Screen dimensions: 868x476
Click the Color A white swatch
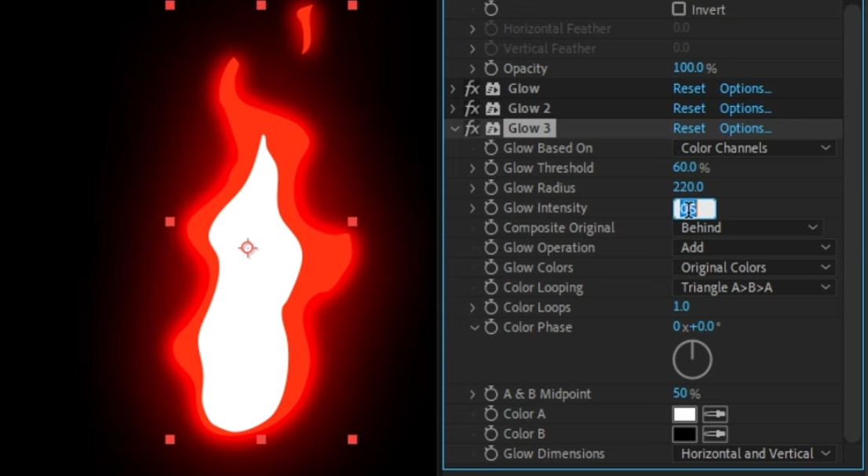(x=684, y=414)
